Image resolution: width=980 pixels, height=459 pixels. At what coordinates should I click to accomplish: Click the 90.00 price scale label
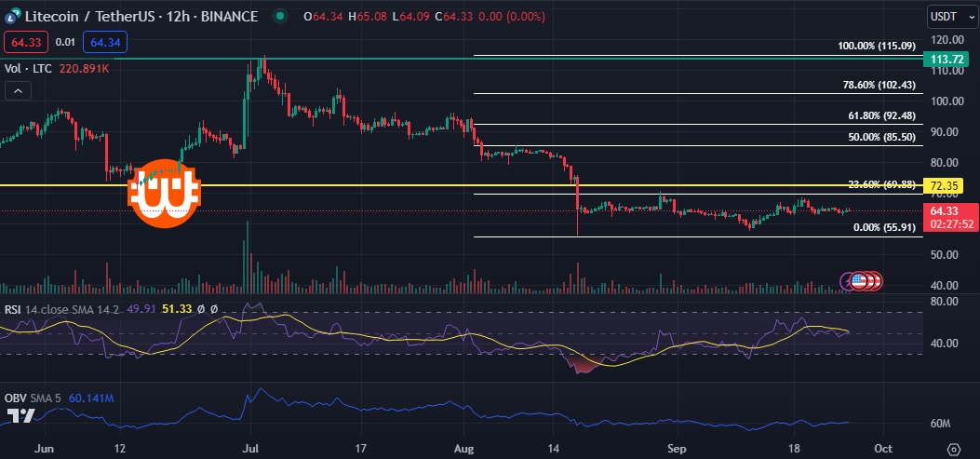coord(946,132)
